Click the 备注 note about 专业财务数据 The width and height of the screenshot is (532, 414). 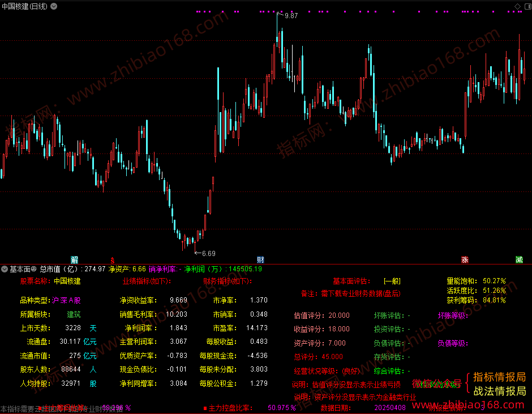351,294
